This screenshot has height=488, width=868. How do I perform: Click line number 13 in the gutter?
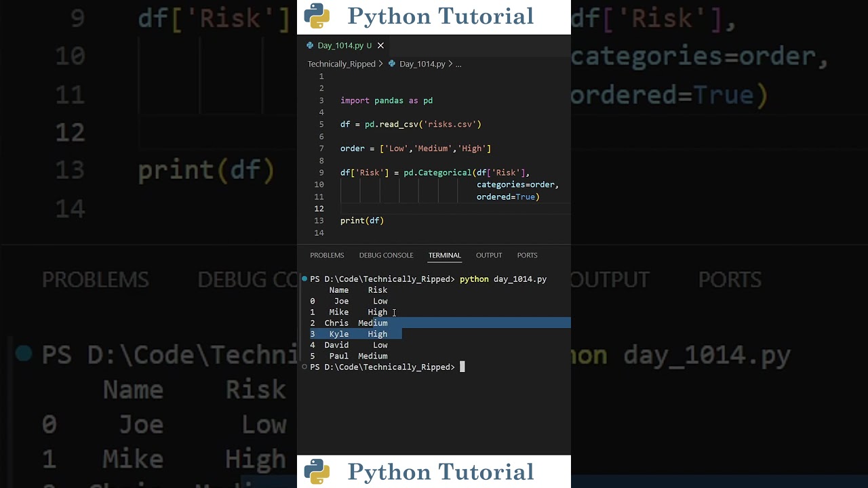tap(319, 220)
